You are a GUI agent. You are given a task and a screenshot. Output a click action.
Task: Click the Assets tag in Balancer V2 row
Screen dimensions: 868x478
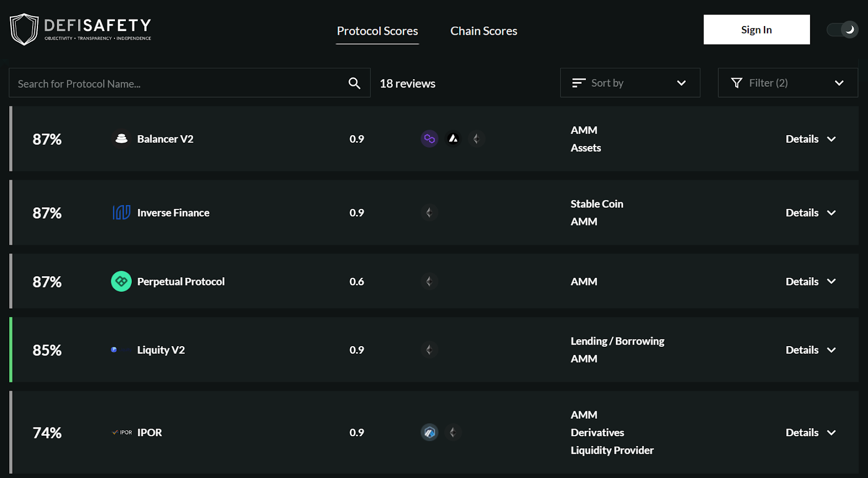(586, 148)
